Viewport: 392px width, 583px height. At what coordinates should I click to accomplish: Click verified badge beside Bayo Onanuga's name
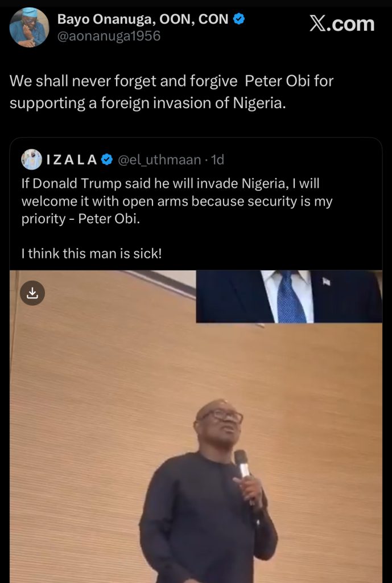pyautogui.click(x=240, y=19)
